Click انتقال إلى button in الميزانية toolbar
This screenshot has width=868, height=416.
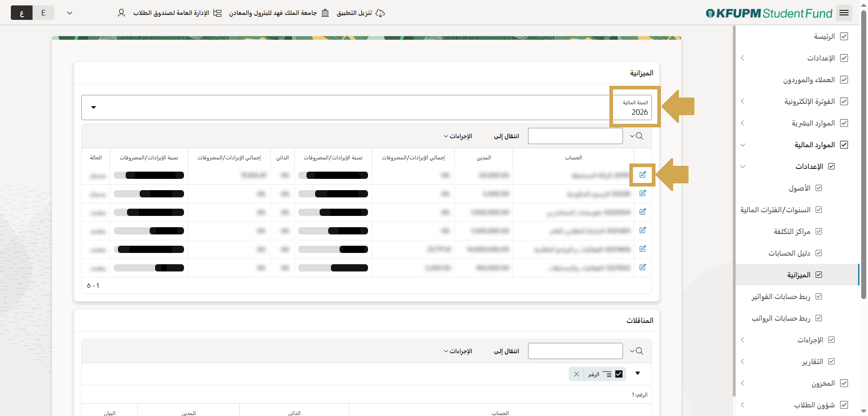pos(506,136)
